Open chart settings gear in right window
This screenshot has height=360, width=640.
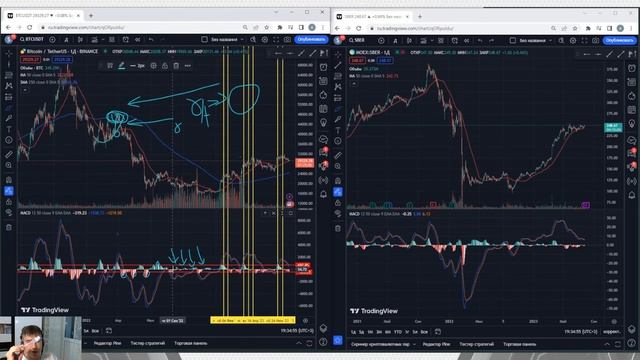click(x=573, y=40)
